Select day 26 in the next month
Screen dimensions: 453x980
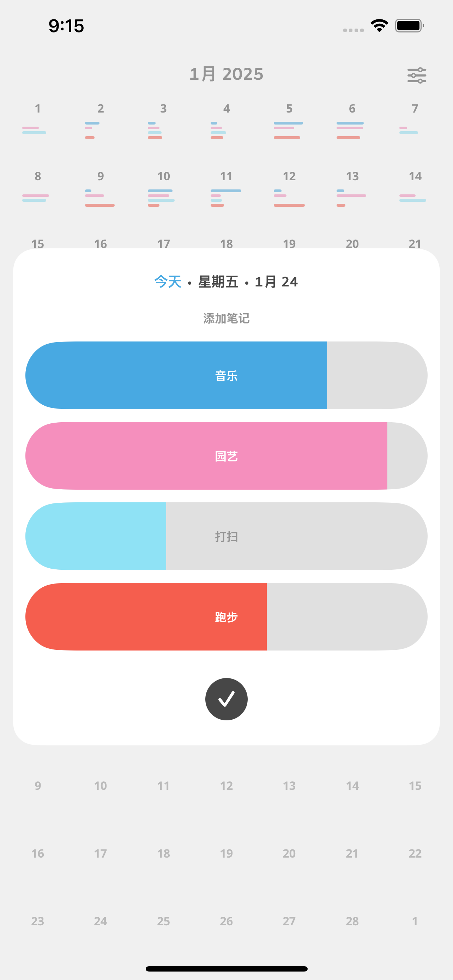226,921
